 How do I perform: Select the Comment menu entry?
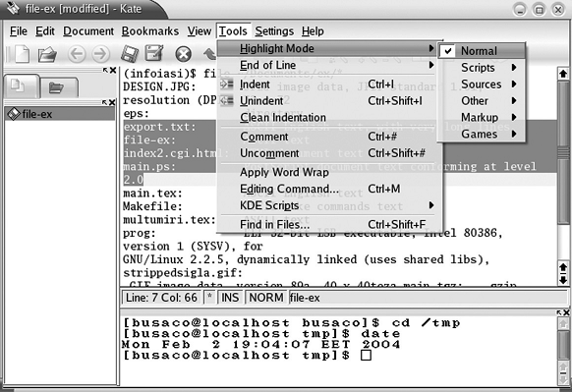327,137
